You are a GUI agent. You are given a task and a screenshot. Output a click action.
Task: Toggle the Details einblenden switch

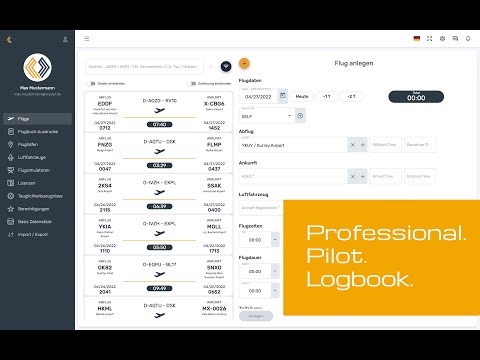91,84
